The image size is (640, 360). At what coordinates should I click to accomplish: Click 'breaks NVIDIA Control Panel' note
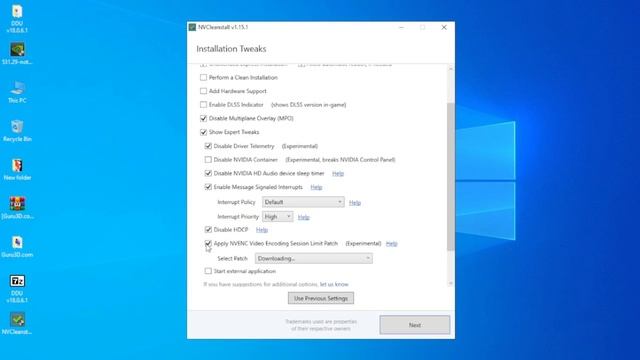pyautogui.click(x=358, y=160)
